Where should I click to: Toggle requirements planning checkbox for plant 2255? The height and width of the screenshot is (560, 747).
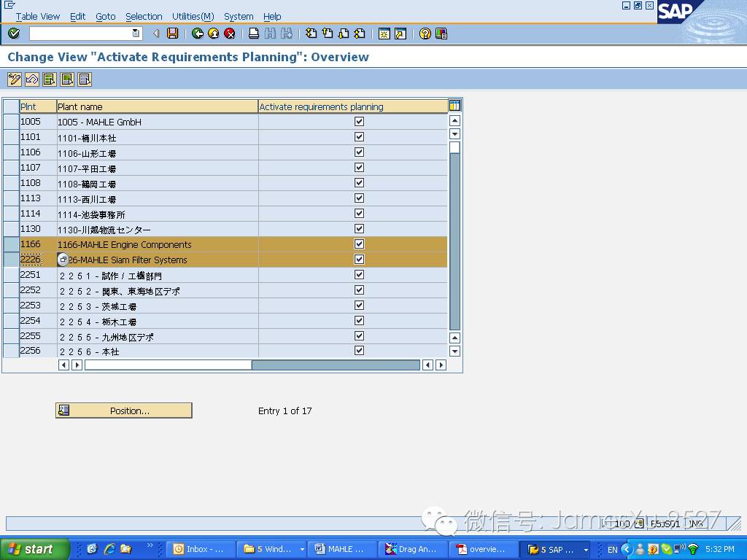pyautogui.click(x=359, y=335)
